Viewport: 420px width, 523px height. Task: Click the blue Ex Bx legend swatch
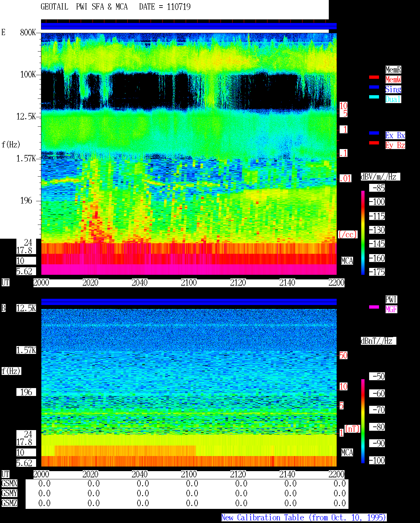[x=374, y=133]
